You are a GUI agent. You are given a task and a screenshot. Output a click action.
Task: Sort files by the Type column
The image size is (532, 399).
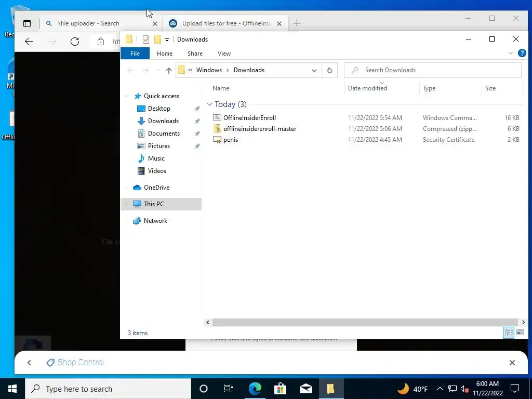point(429,88)
